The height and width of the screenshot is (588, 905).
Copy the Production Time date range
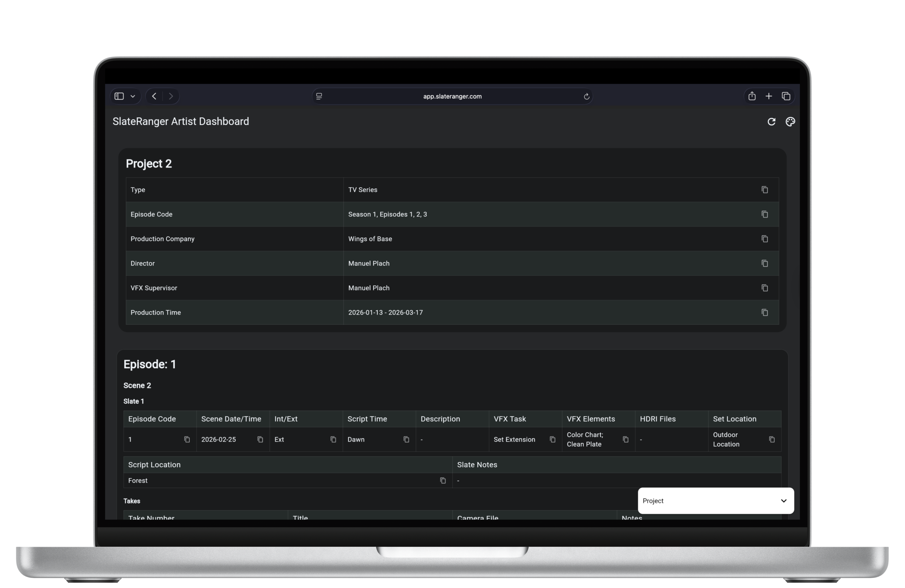pyautogui.click(x=764, y=312)
